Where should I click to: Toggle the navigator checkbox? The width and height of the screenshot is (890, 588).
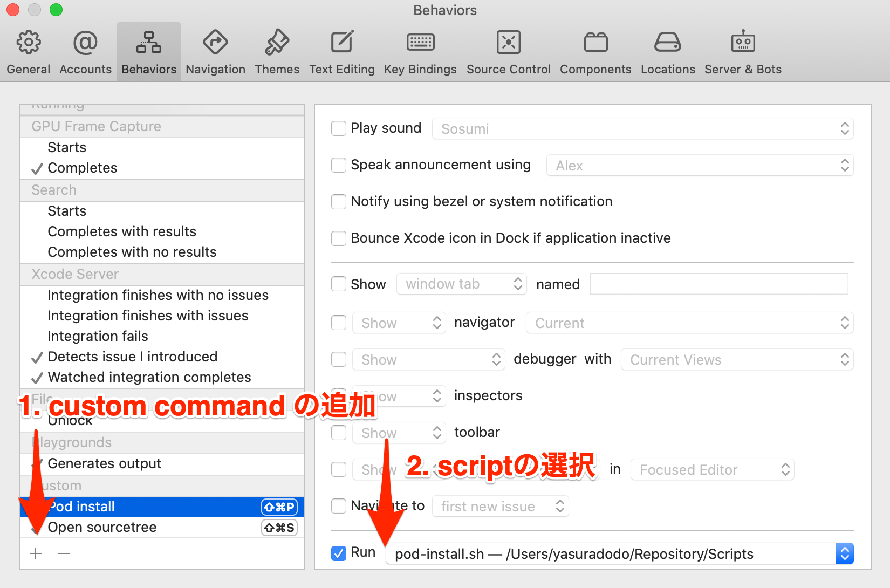(339, 323)
